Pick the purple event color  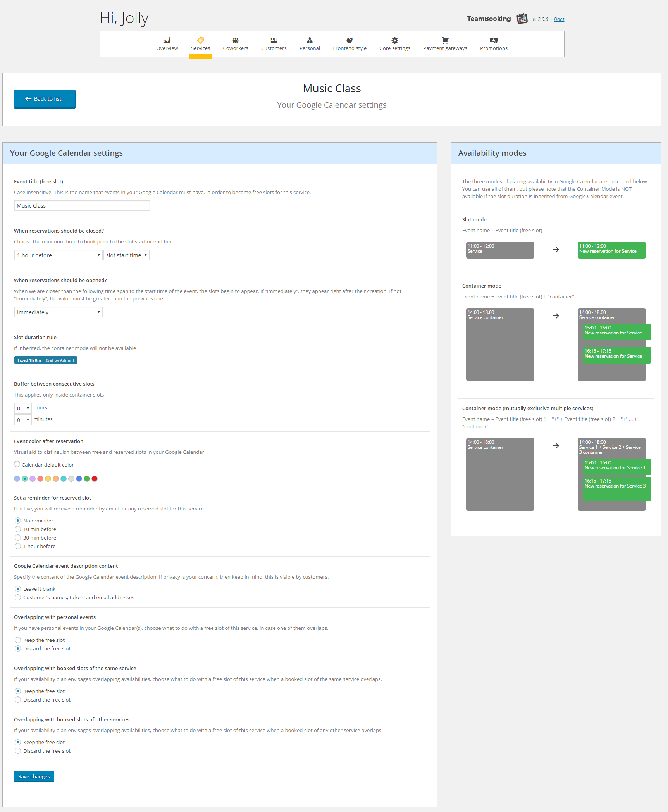(33, 479)
